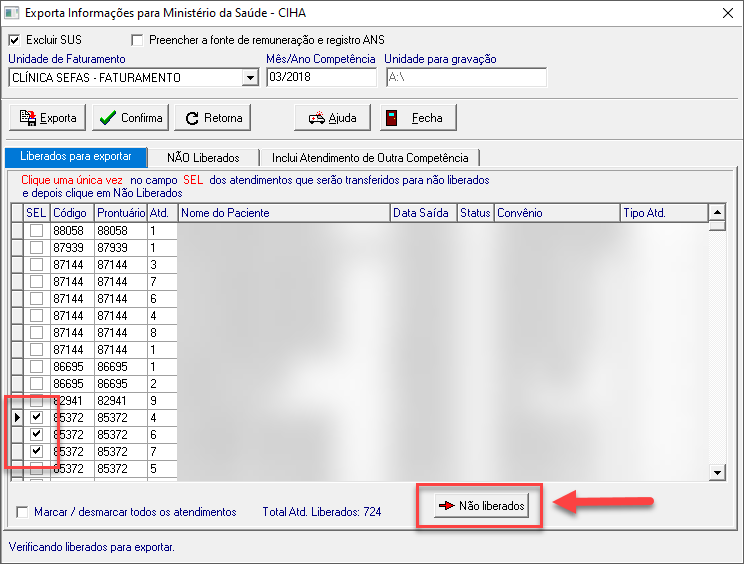Viewport: 744px width, 564px height.
Task: Uncheck SEL box for 85372 Atd. 7
Action: 37,452
